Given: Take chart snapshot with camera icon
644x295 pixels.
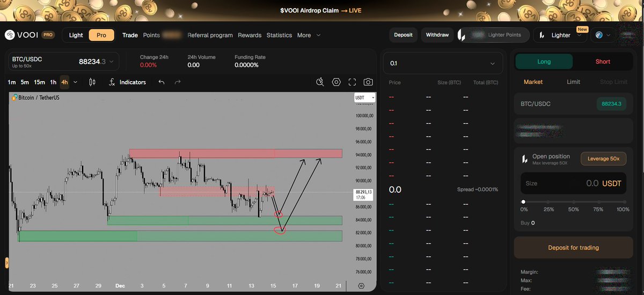Looking at the screenshot, I should [368, 82].
